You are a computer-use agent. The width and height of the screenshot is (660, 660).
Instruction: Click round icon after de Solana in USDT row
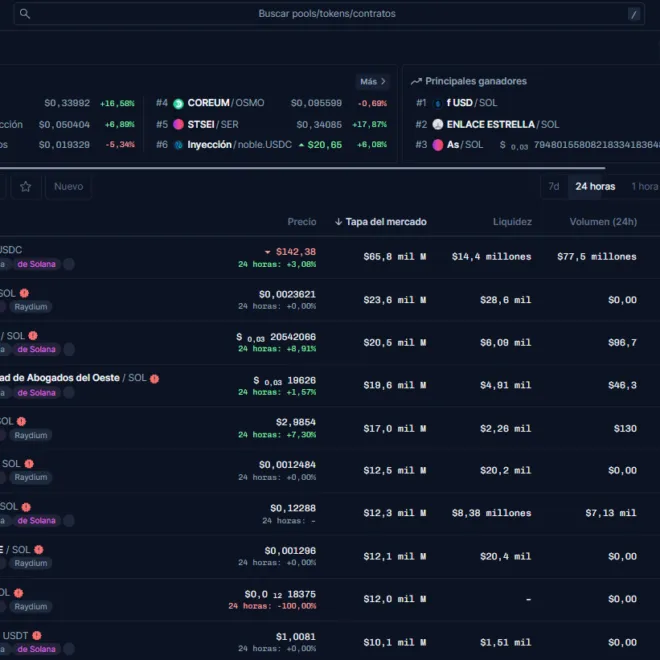69,649
